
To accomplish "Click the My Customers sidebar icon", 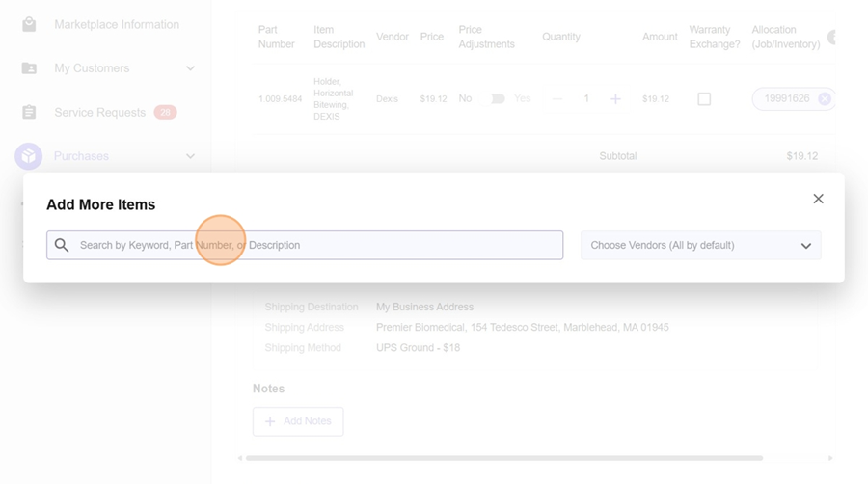I will tap(29, 68).
